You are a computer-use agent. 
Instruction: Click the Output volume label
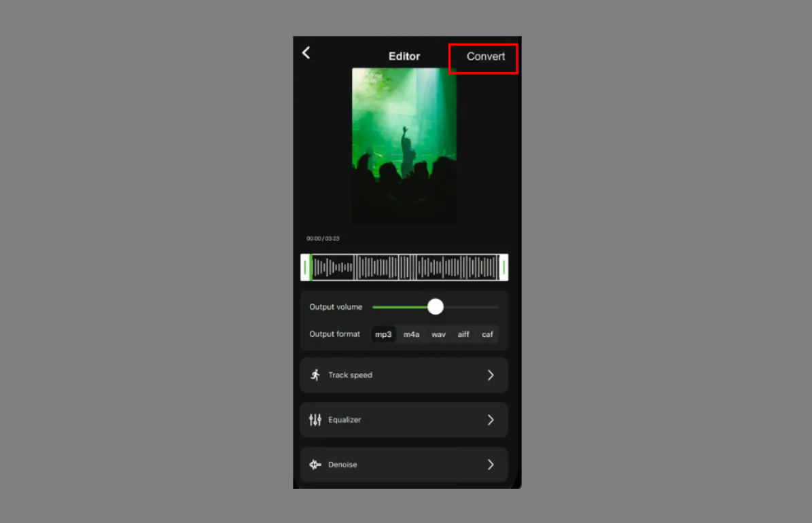(x=336, y=307)
